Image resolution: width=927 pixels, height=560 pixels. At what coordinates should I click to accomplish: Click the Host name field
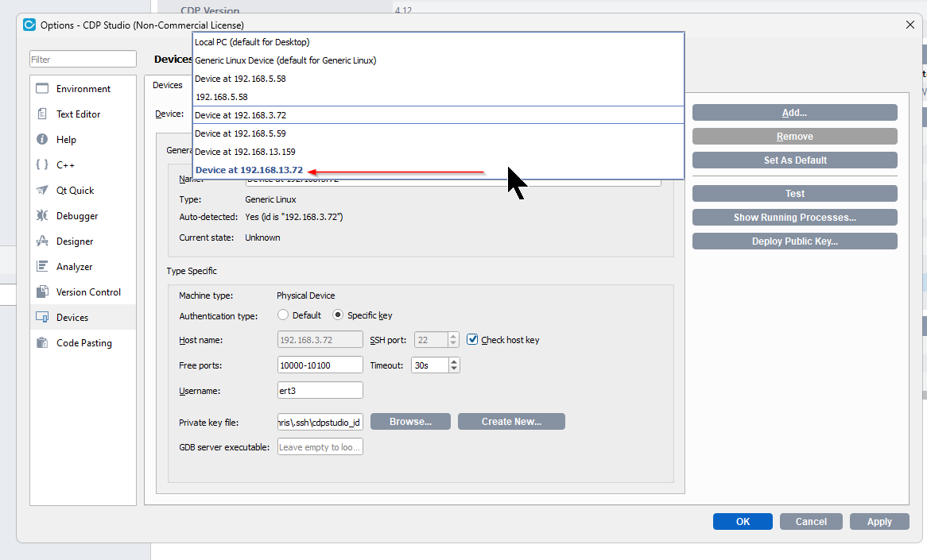click(x=320, y=340)
